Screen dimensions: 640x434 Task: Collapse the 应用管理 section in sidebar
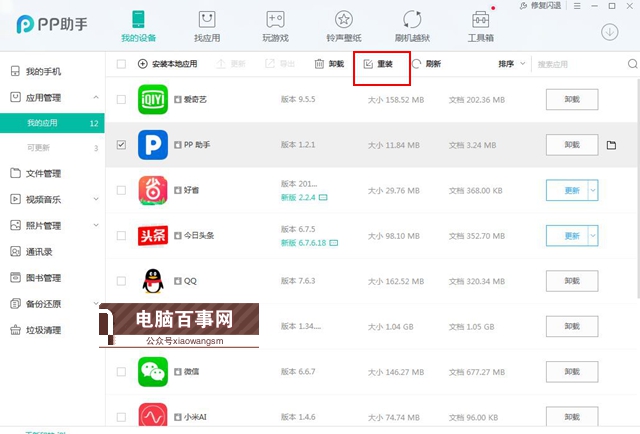click(96, 98)
